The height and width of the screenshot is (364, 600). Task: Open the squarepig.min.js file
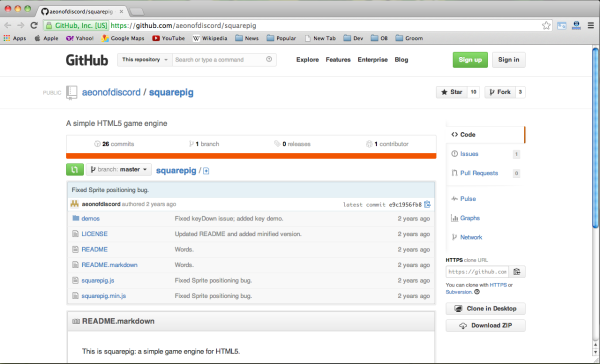point(104,296)
